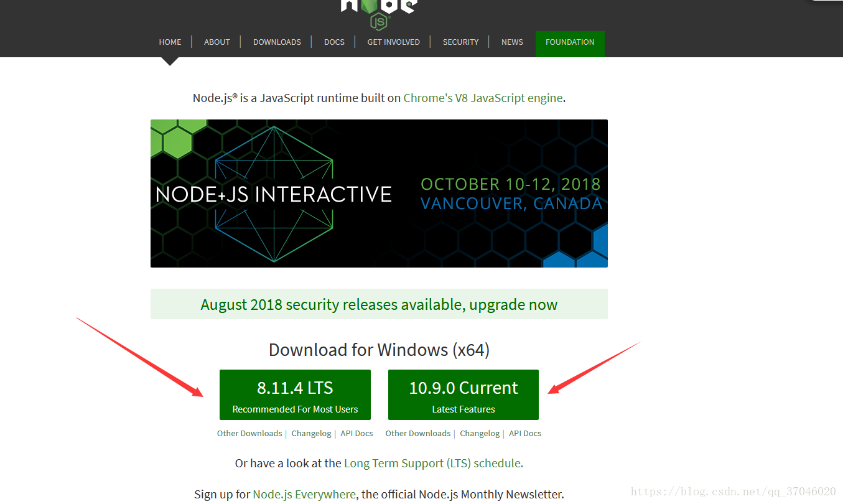Open the DOCS nav item
Image resolution: width=843 pixels, height=504 pixels.
(334, 42)
